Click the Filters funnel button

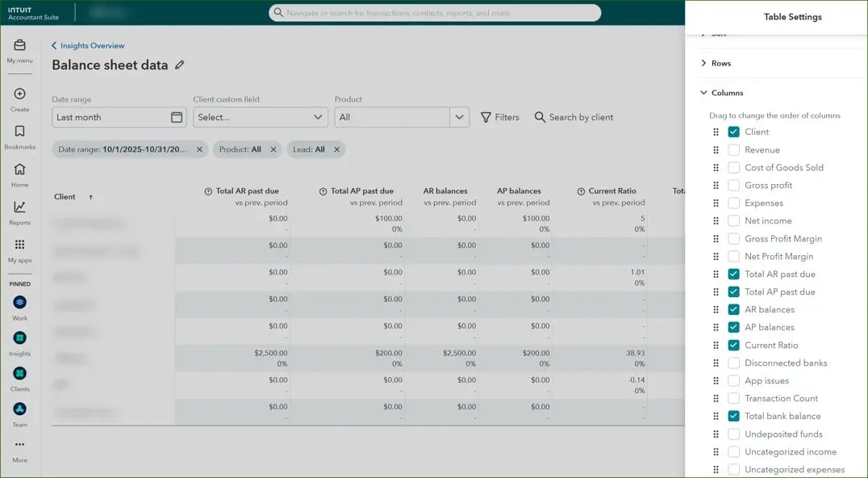500,117
